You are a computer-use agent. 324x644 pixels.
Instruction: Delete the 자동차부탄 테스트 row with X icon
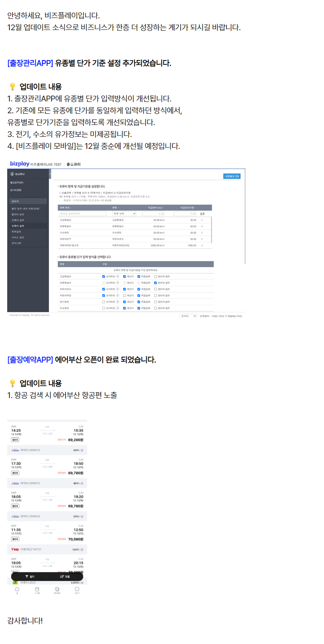pyautogui.click(x=202, y=246)
